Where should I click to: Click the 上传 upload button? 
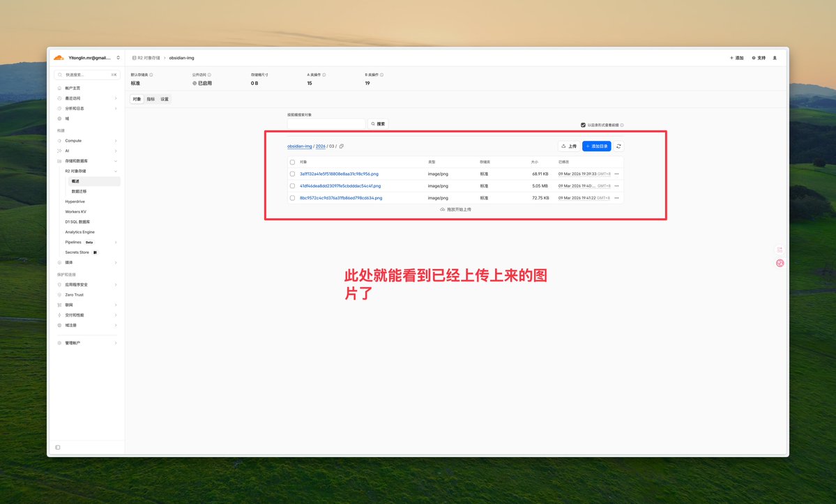569,146
